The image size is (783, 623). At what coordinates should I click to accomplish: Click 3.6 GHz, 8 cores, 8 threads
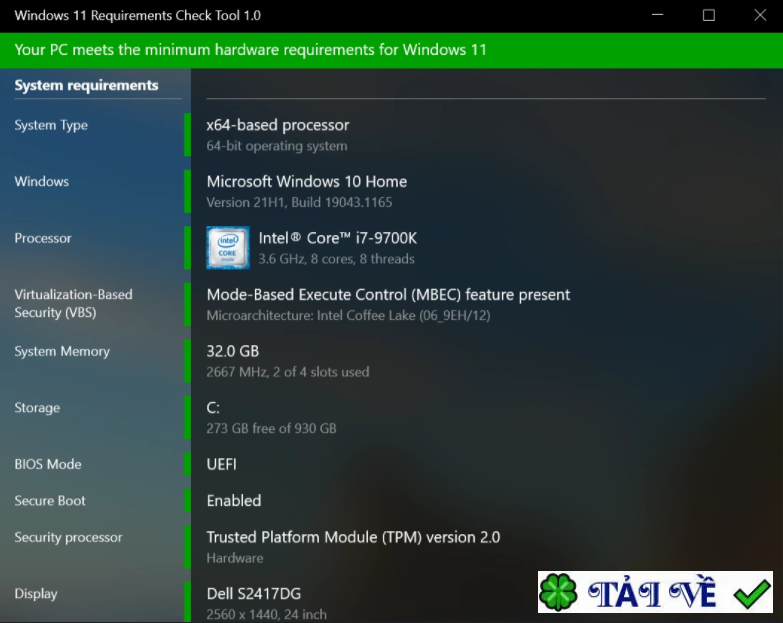tap(336, 259)
